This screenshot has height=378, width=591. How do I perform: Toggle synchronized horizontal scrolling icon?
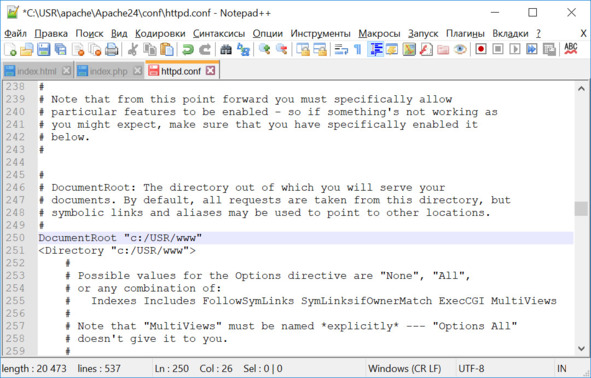point(320,49)
